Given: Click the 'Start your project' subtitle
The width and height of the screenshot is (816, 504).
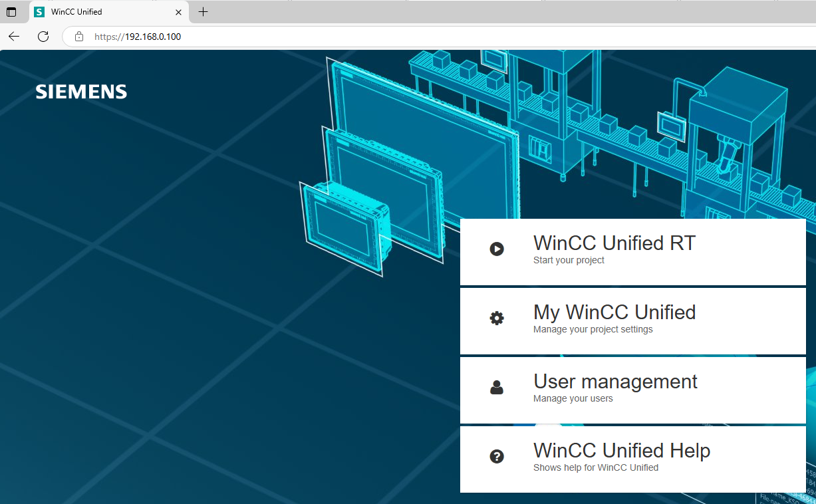Looking at the screenshot, I should coord(569,261).
